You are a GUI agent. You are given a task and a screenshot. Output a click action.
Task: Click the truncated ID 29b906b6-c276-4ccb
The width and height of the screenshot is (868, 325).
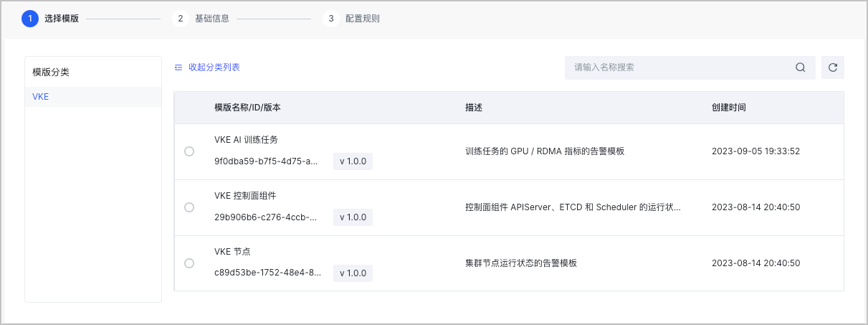[265, 217]
